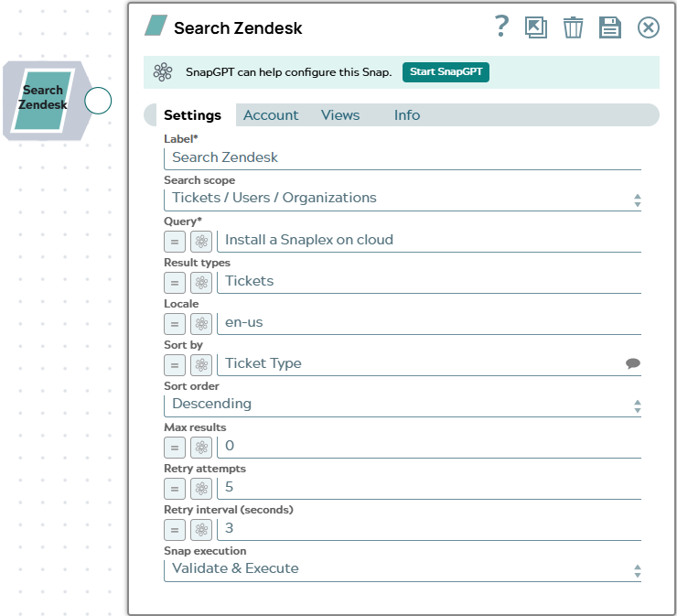This screenshot has height=616, width=677.
Task: Click the Label input field
Action: tap(403, 158)
